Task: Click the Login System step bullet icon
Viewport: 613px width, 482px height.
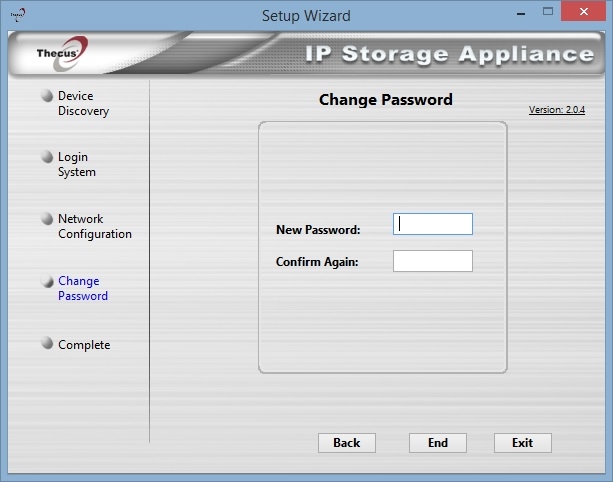Action: click(47, 157)
